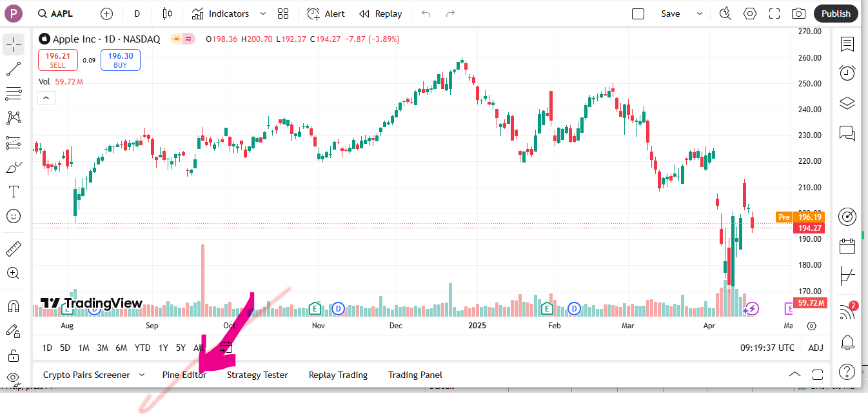Open AAPL symbol search
868x416 pixels.
tap(55, 14)
